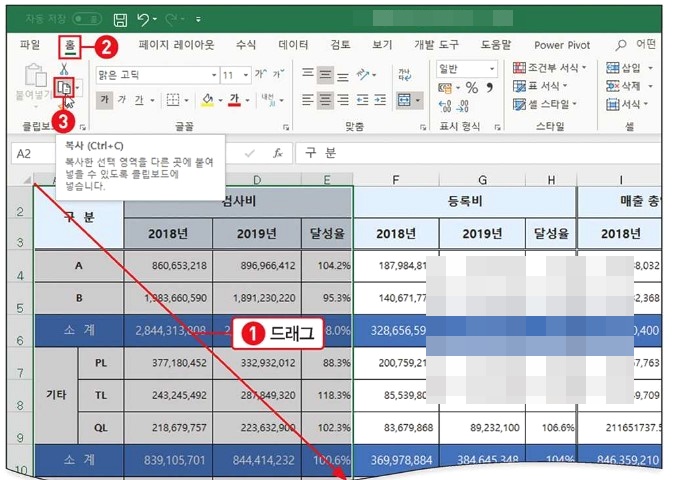Click the align left icon
The height and width of the screenshot is (480, 674).
308,100
